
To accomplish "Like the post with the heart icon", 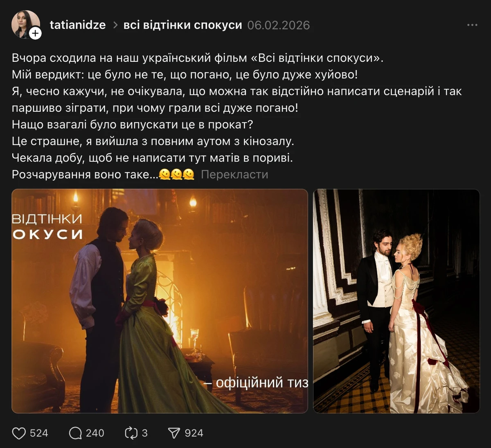I will (x=19, y=433).
